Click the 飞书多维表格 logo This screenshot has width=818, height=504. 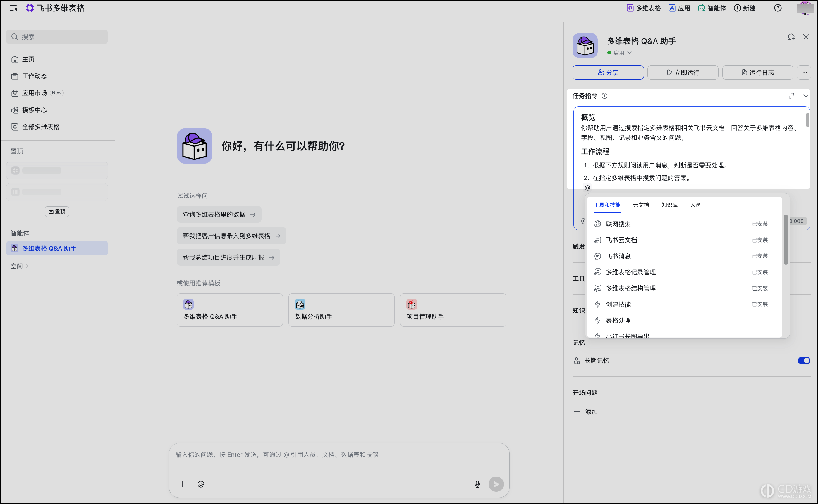point(55,8)
